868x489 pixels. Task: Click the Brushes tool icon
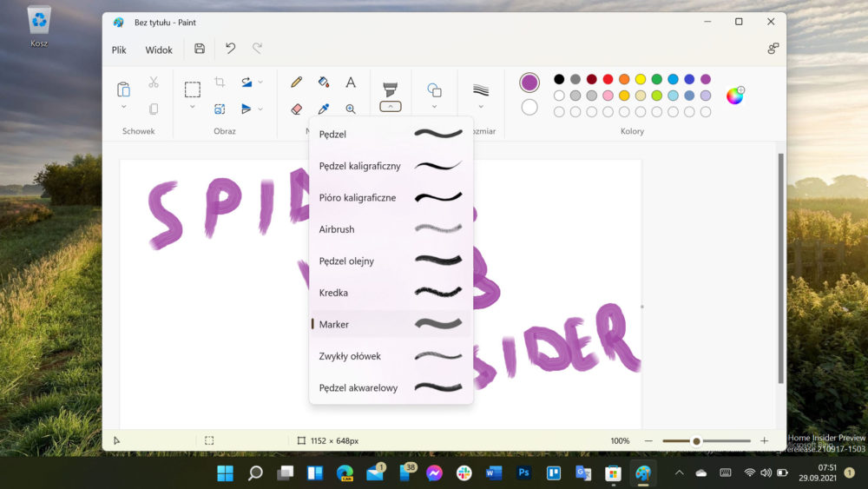(391, 89)
